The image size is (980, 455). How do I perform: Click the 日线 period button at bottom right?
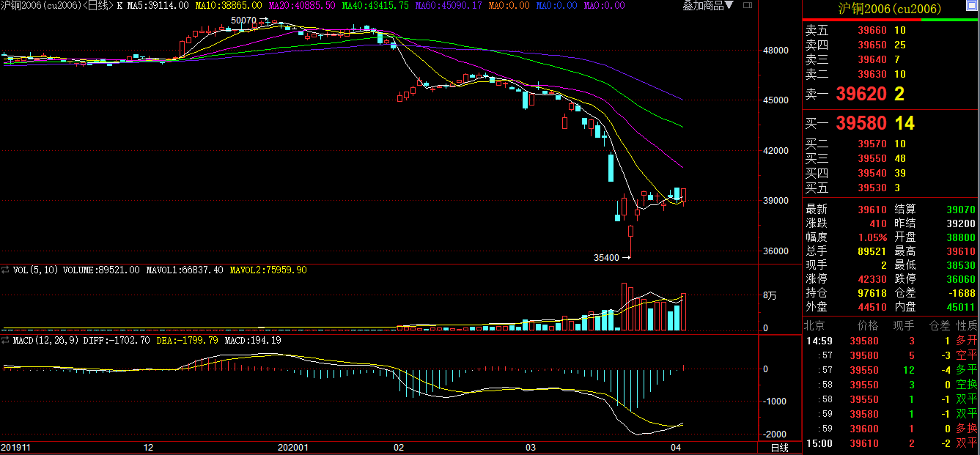[778, 448]
